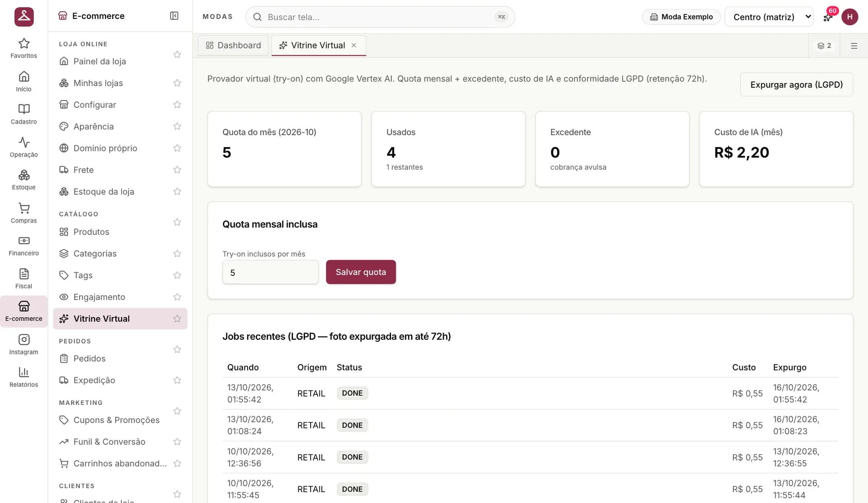Open Frete in the sidebar
Screen dimensions: 868x503
(120, 170)
